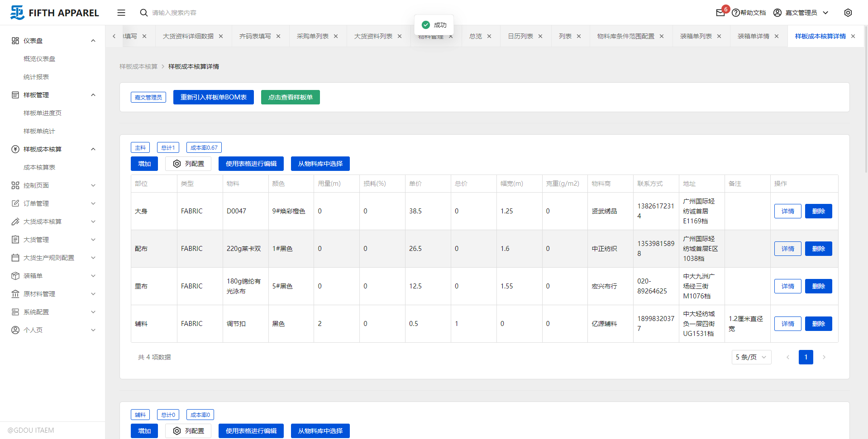Expand the 装箱单 menu group
The image size is (868, 439).
click(x=93, y=276)
